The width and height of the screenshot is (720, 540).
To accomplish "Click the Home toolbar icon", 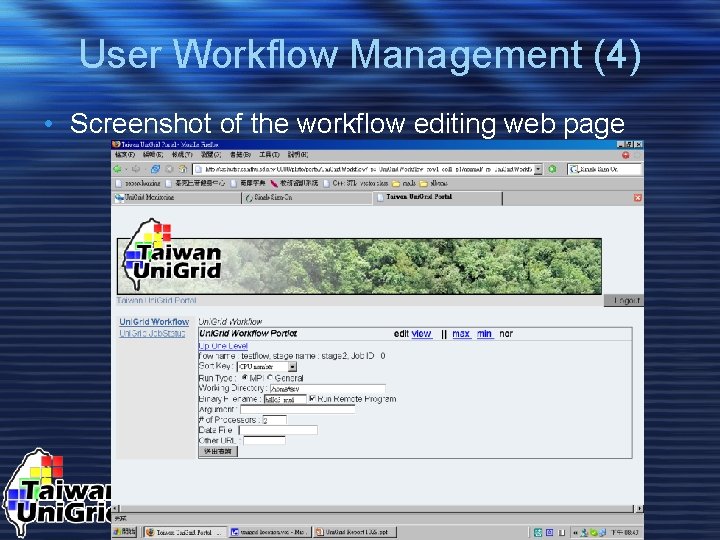I will [182, 169].
